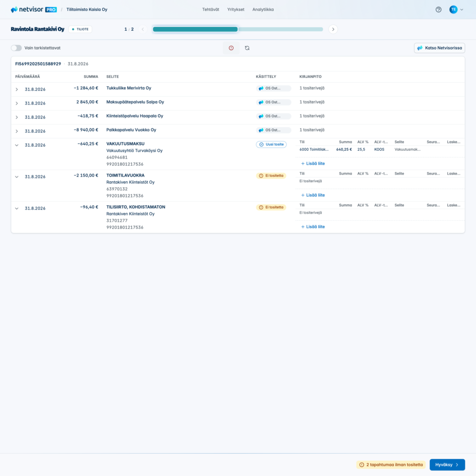Image resolution: width=476 pixels, height=476 pixels.
Task: Click the Tilitoimisto Kaisla Oy breadcrumb
Action: click(87, 9)
